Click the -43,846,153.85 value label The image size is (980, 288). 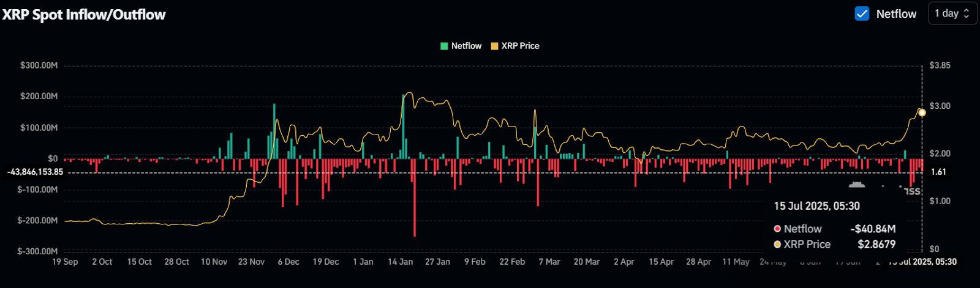point(35,172)
